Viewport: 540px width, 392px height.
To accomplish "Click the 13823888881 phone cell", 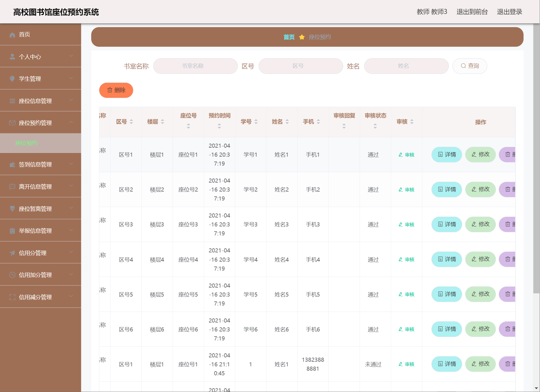I will point(313,364).
